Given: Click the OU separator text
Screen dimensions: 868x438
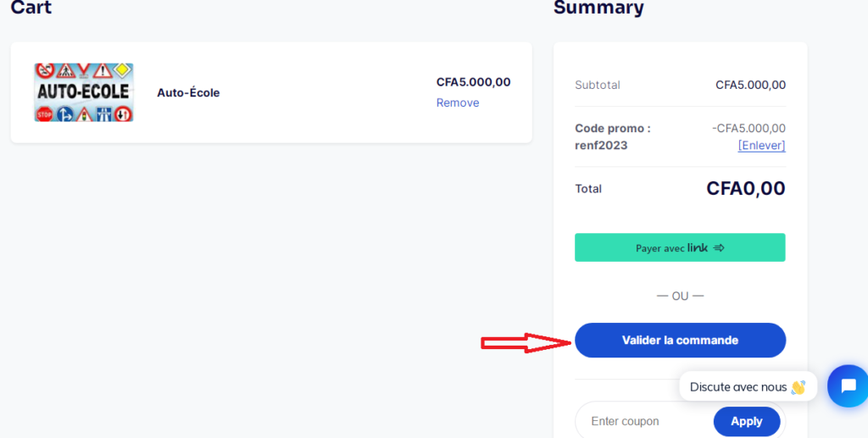Looking at the screenshot, I should tap(680, 297).
